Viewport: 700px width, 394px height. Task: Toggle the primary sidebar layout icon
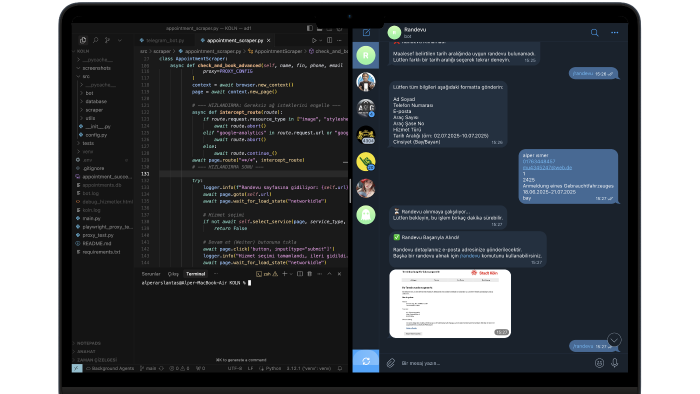(x=309, y=28)
